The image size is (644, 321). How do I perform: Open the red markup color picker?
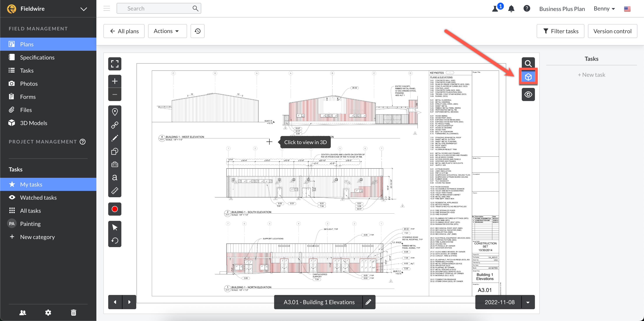point(115,209)
